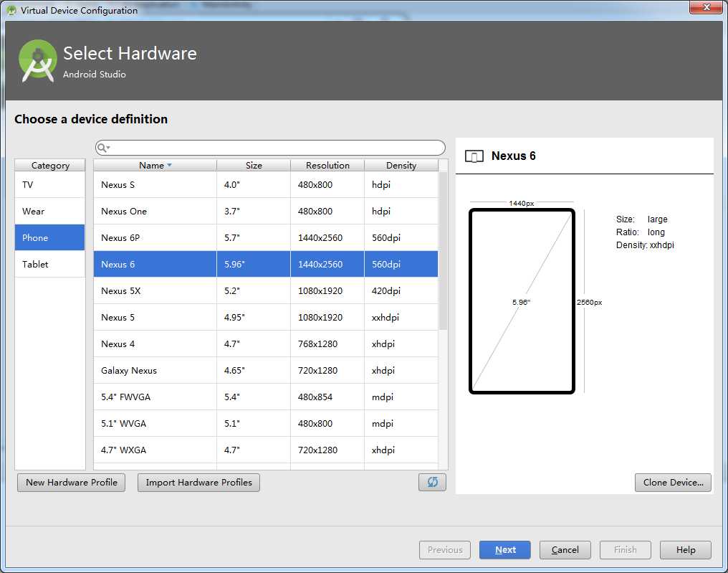
Task: Click the Category column header
Action: pyautogui.click(x=50, y=166)
